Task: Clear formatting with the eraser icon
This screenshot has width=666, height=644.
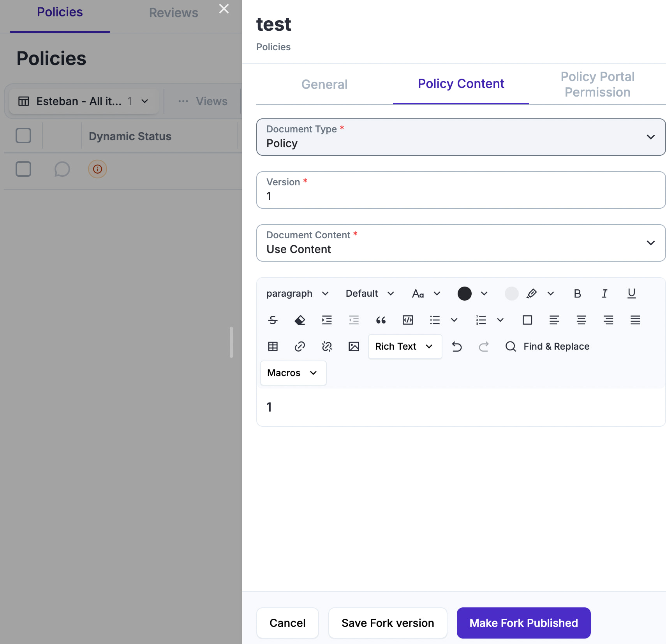Action: [300, 320]
